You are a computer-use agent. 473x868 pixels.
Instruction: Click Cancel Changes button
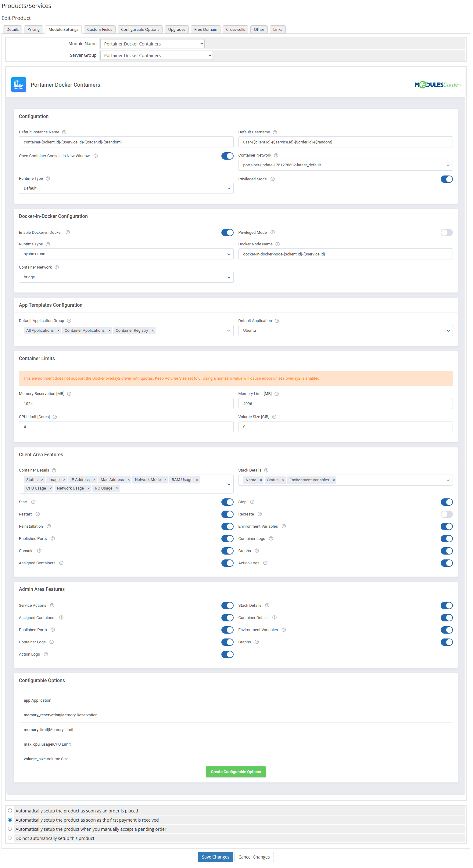point(254,857)
